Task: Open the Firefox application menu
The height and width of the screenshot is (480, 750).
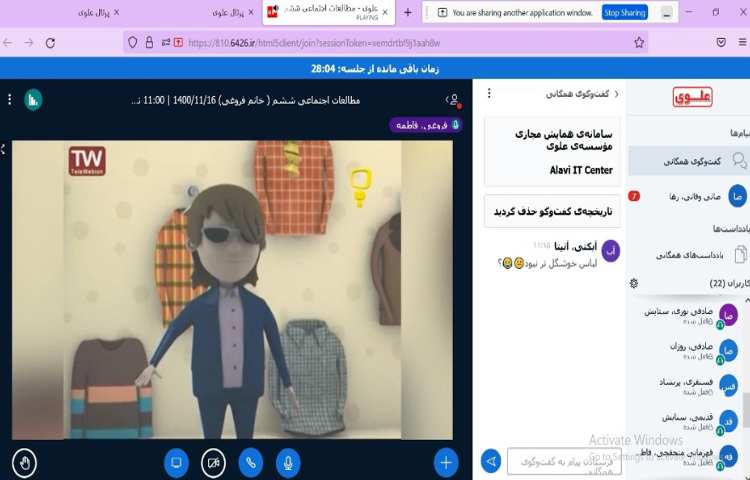Action: pos(742,43)
